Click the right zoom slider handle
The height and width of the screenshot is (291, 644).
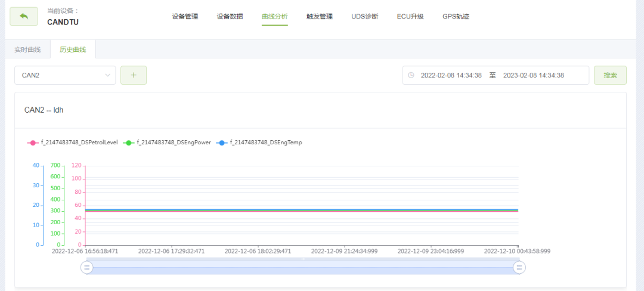coord(519,268)
